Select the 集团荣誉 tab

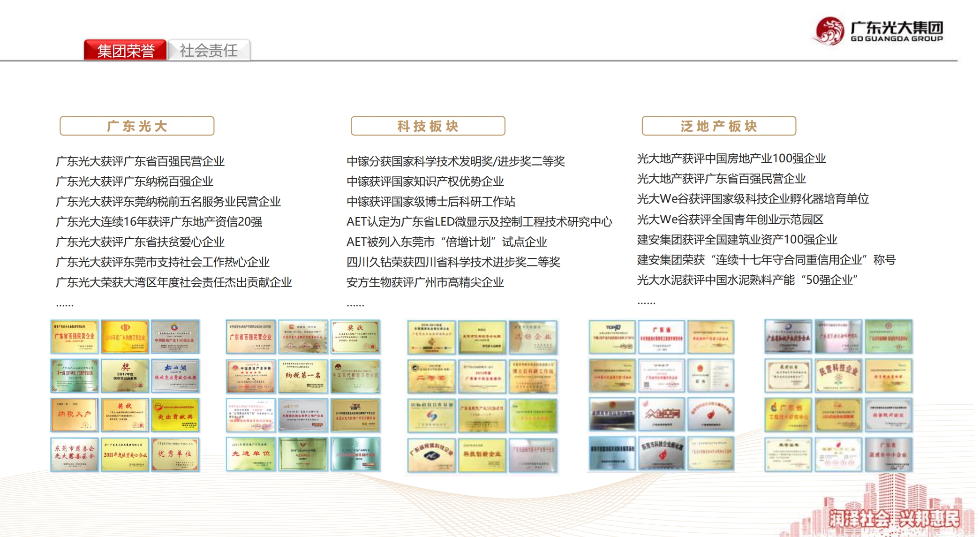click(x=125, y=50)
